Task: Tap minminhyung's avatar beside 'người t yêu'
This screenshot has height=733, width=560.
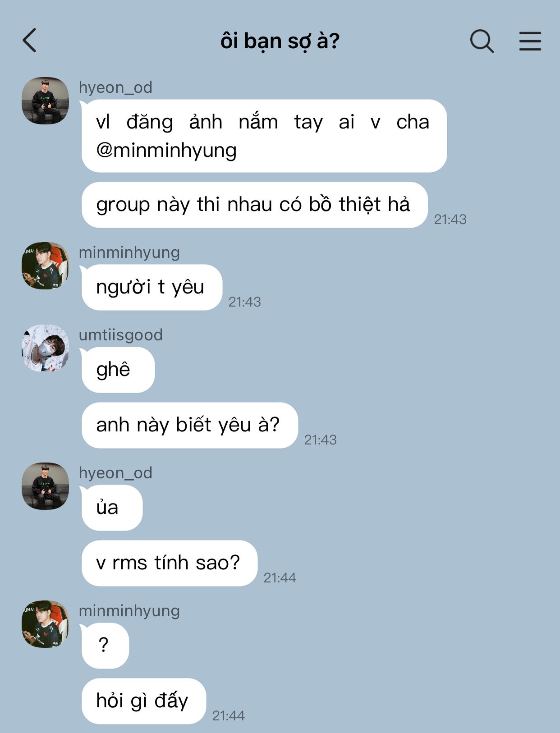Action: pos(45,266)
